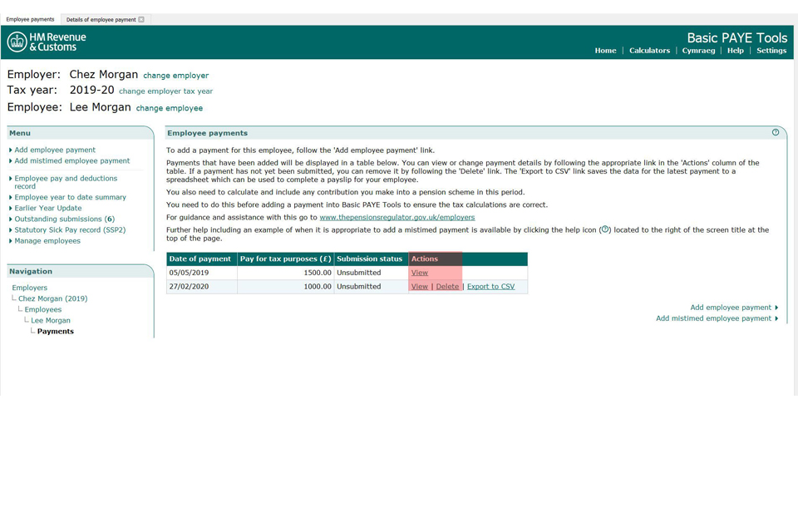Image resolution: width=798 pixels, height=532 pixels.
Task: Open Employee year to date summary
Action: point(70,197)
